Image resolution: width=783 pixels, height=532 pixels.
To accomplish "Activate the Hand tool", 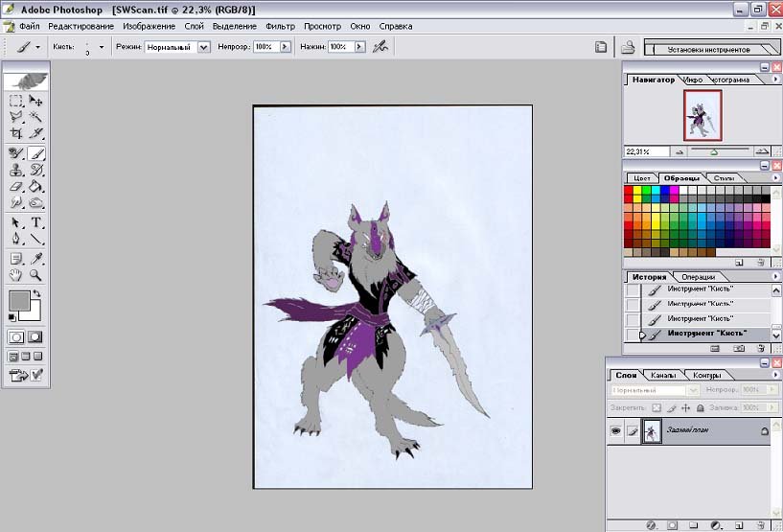I will (16, 275).
